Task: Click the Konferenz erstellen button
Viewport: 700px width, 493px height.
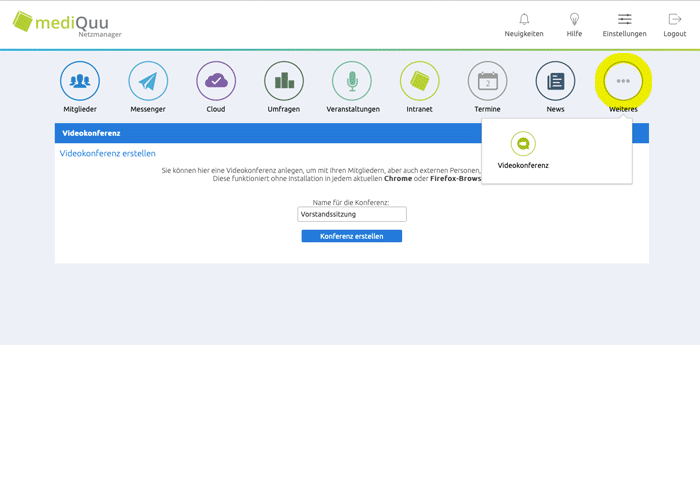Action: click(352, 236)
